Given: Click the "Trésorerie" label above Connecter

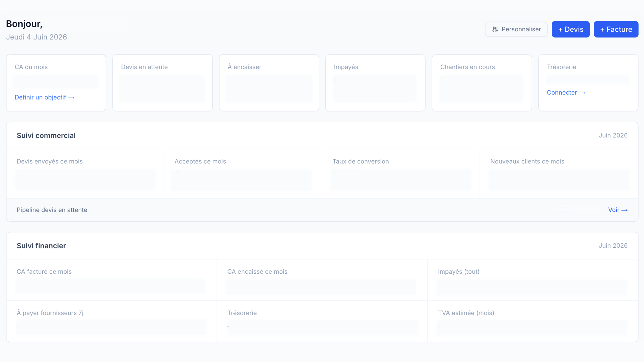Looking at the screenshot, I should tap(562, 67).
